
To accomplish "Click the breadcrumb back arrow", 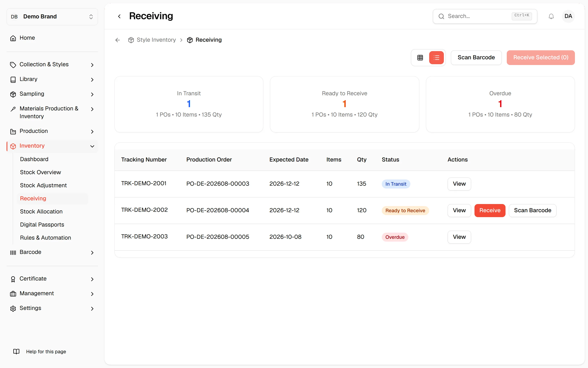I will pyautogui.click(x=118, y=40).
